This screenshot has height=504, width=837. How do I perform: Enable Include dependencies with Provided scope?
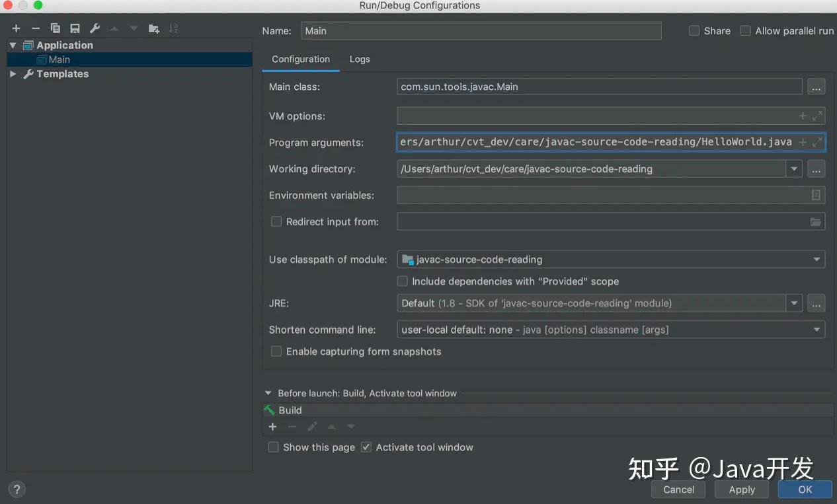[402, 281]
